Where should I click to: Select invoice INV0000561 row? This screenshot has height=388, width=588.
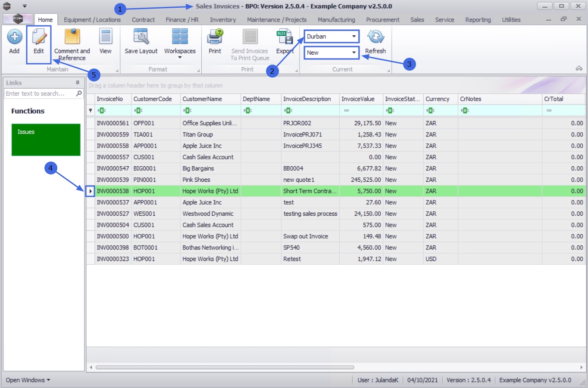point(336,123)
